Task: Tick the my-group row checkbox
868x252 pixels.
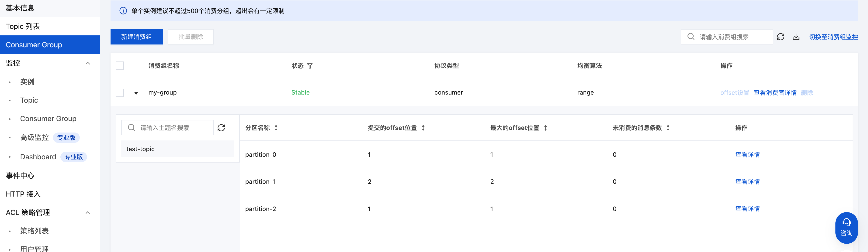Action: tap(120, 92)
